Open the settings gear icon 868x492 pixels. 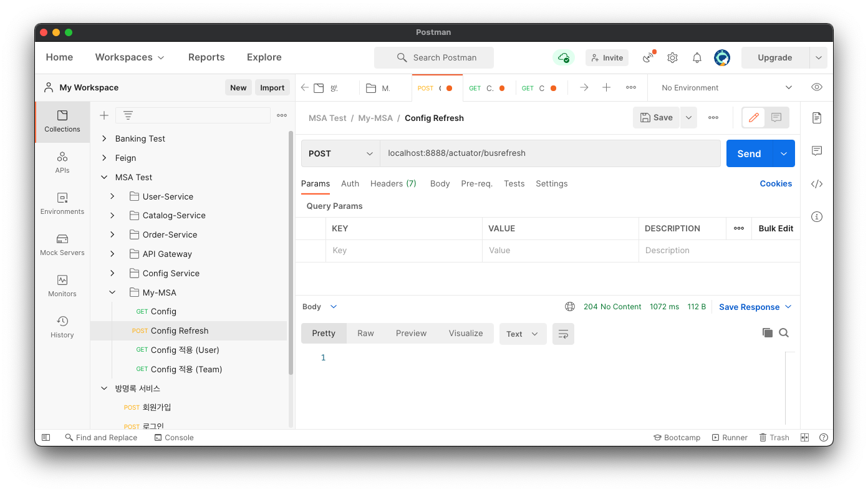coord(672,57)
